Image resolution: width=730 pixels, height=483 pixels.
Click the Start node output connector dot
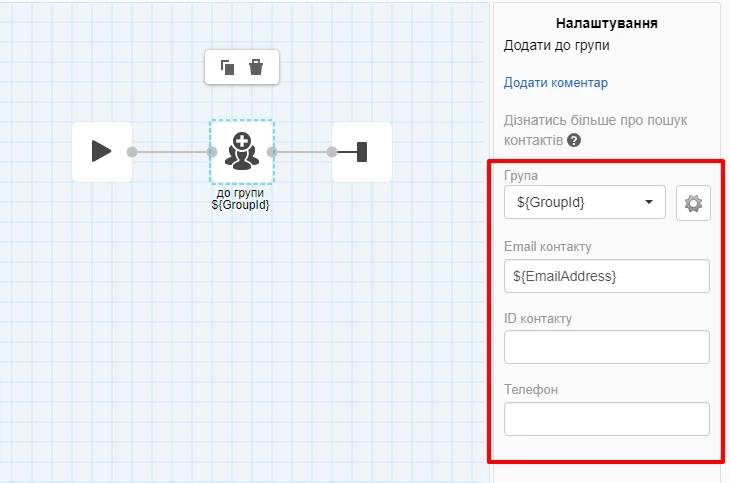tap(132, 152)
